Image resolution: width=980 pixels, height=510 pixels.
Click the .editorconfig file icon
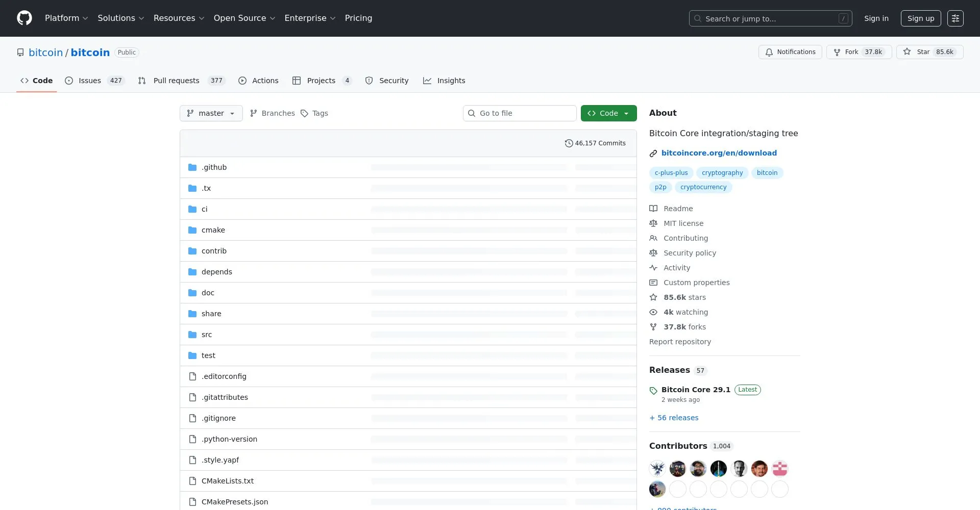[x=192, y=376]
